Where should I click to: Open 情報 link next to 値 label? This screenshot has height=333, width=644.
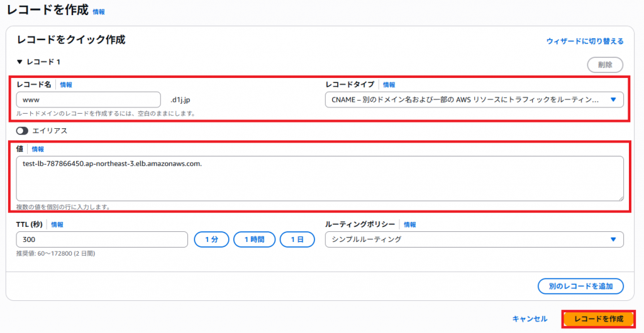click(x=38, y=150)
